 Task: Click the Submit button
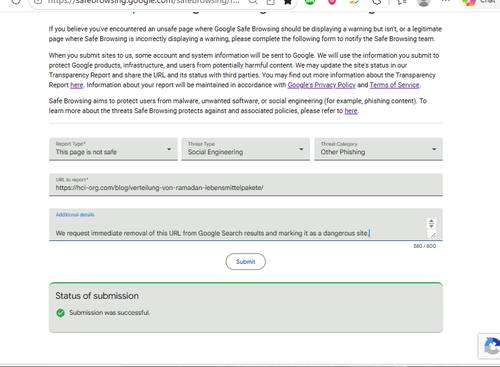tap(246, 262)
